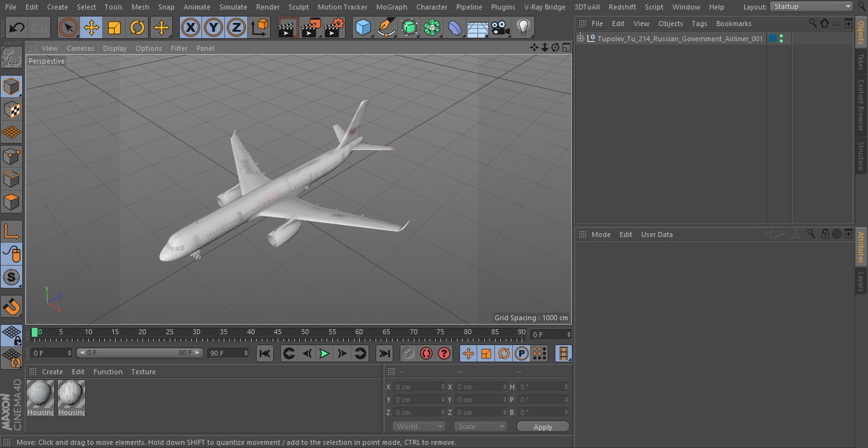
Task: Select the second Housing material thumbnail
Action: coord(71,398)
